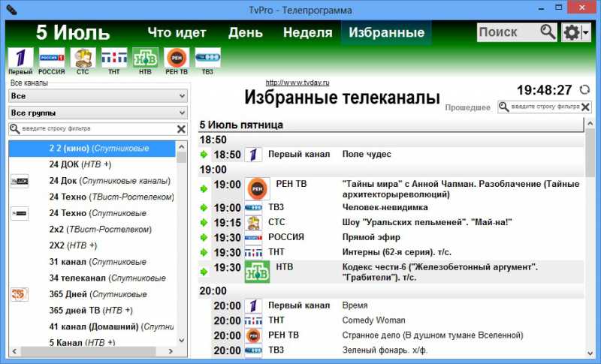Select 24 ДОК (НТВ +) channel

[x=92, y=164]
